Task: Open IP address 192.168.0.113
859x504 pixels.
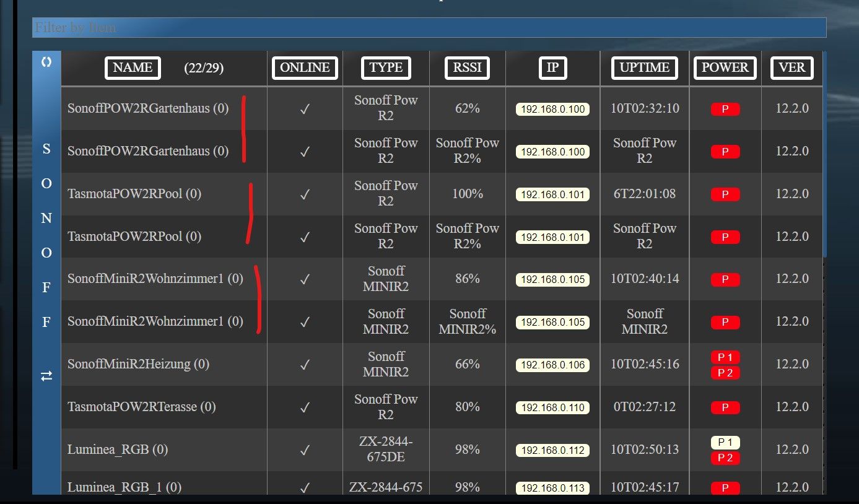Action: [552, 489]
